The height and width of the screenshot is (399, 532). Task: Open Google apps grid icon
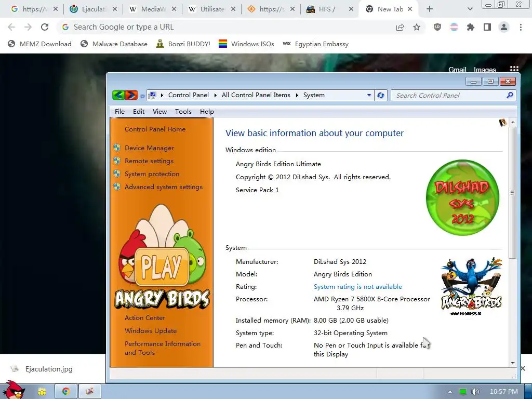514,69
